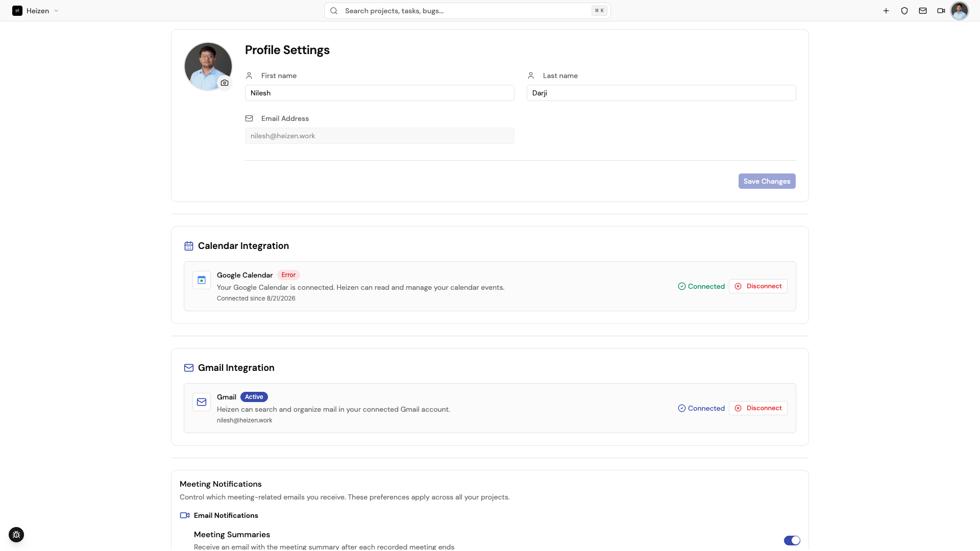This screenshot has height=551, width=980.
Task: Click the Active badge next to Gmail
Action: tap(254, 397)
